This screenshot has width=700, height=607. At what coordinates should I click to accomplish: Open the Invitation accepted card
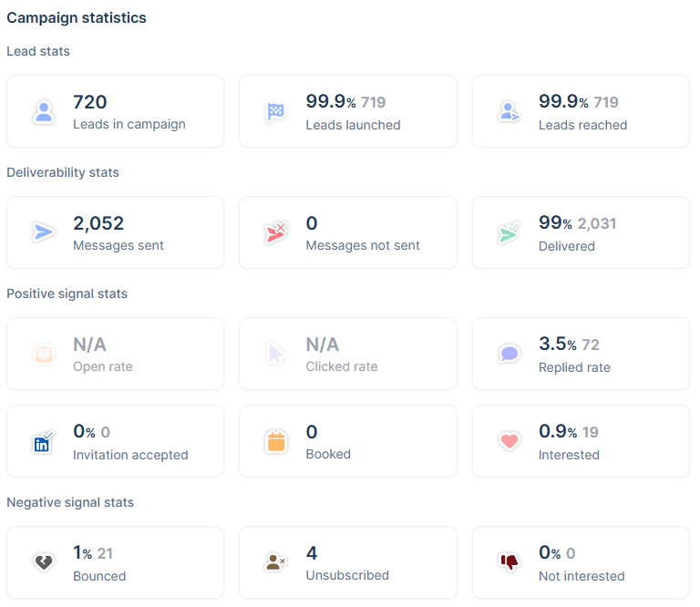(115, 441)
